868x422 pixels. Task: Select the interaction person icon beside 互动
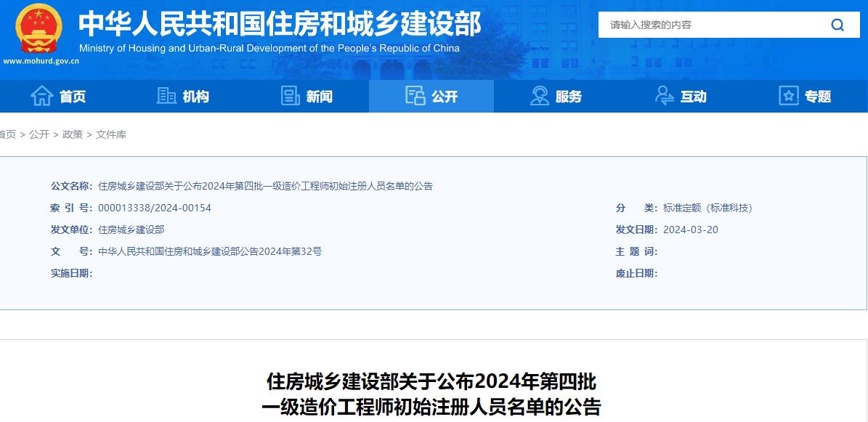(x=663, y=95)
